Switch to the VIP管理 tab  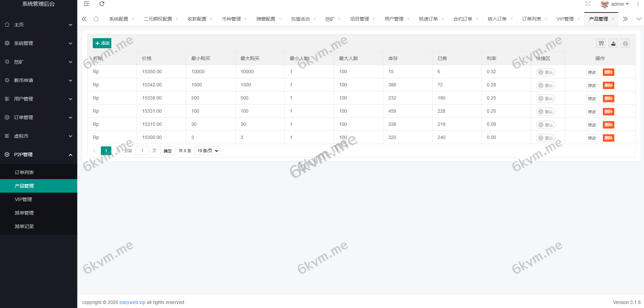point(565,19)
